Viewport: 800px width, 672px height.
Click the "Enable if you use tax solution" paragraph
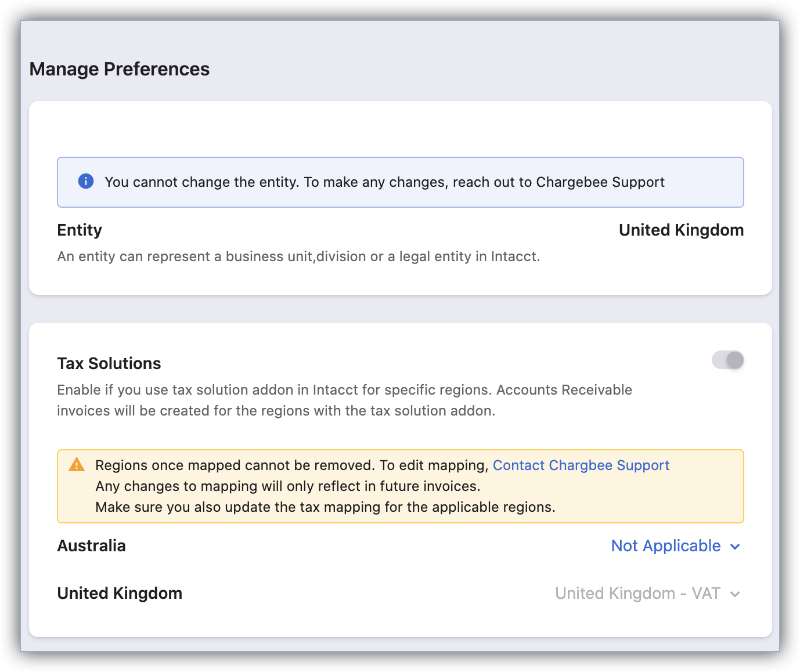point(344,400)
